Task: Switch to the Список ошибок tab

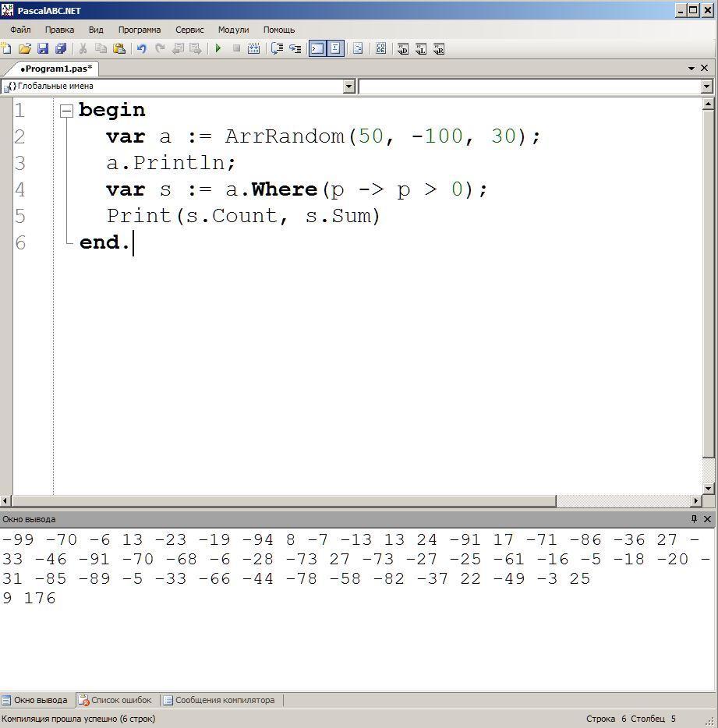Action: (115, 700)
